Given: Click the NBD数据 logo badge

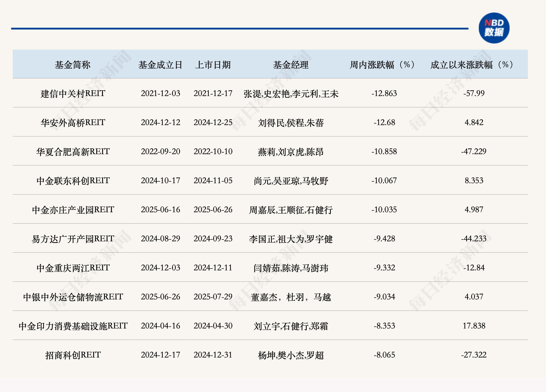Looking at the screenshot, I should pos(494,28).
